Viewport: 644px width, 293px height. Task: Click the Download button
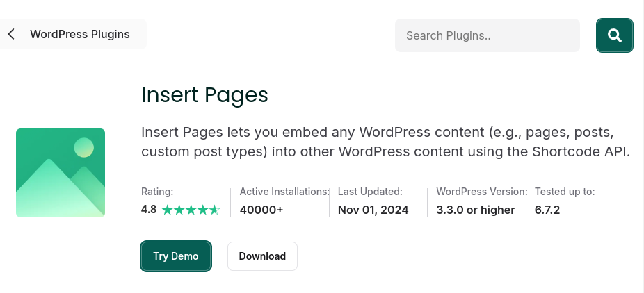tap(262, 256)
